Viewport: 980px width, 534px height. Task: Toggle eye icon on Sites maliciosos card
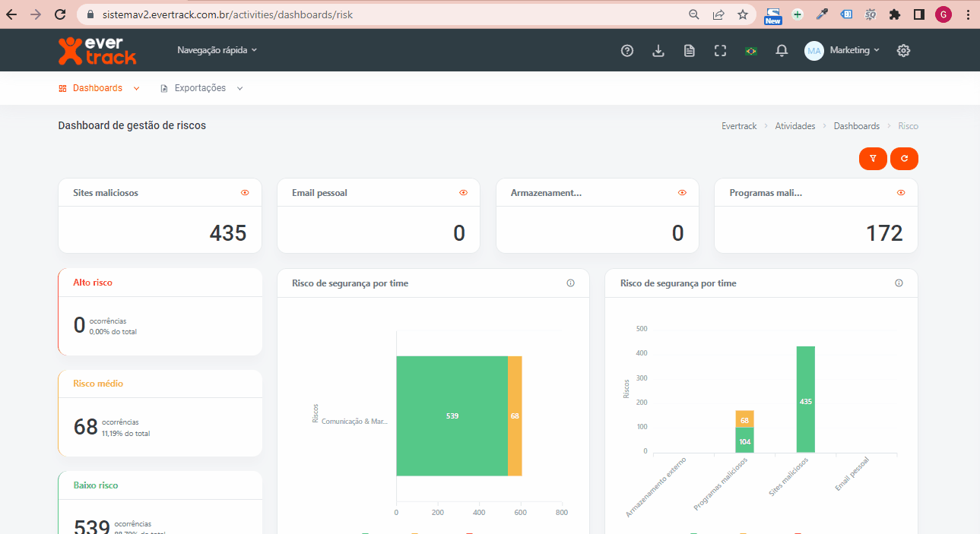[x=245, y=193]
